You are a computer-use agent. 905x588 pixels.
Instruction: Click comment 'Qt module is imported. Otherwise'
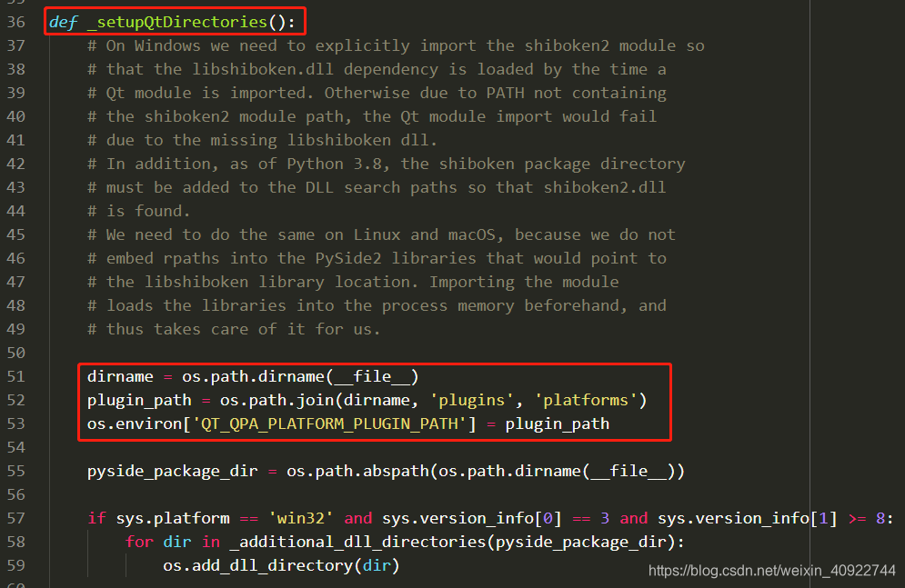(377, 93)
